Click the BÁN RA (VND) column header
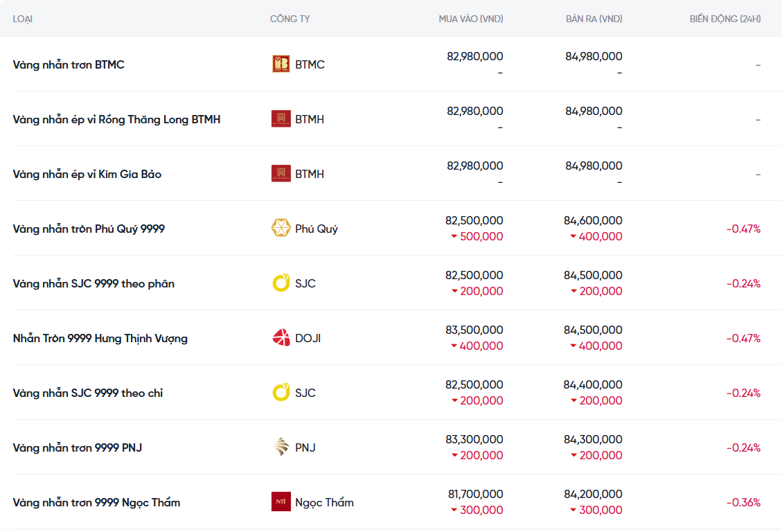Screen dimensions: 782x532 point(594,19)
